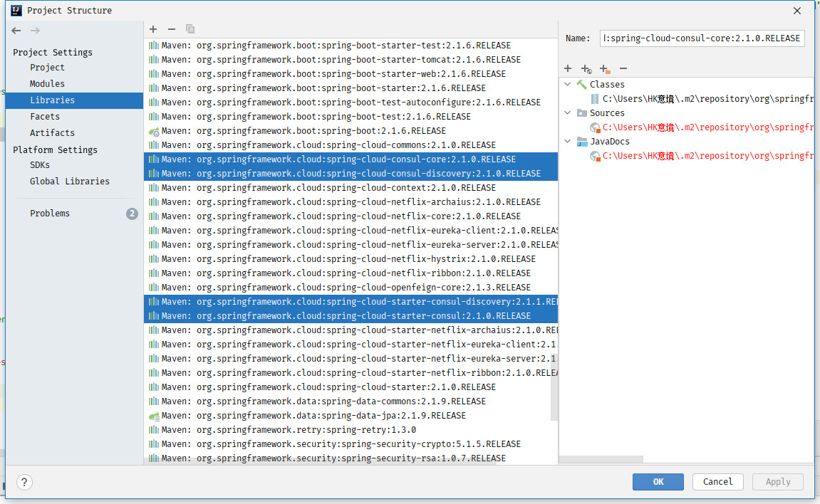Select spring-boot-starter-web:2.1.6.RELEASE library
Viewport: 820px width, 504px height.
click(351, 73)
